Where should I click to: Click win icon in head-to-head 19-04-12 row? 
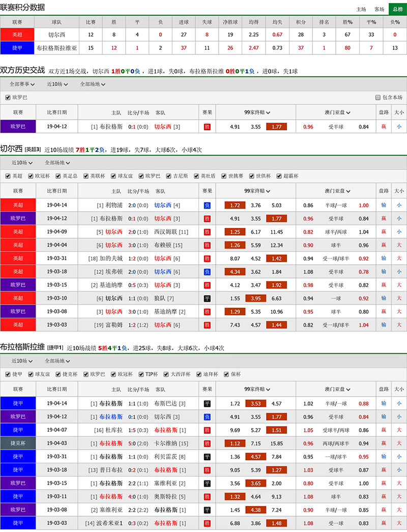tap(207, 127)
